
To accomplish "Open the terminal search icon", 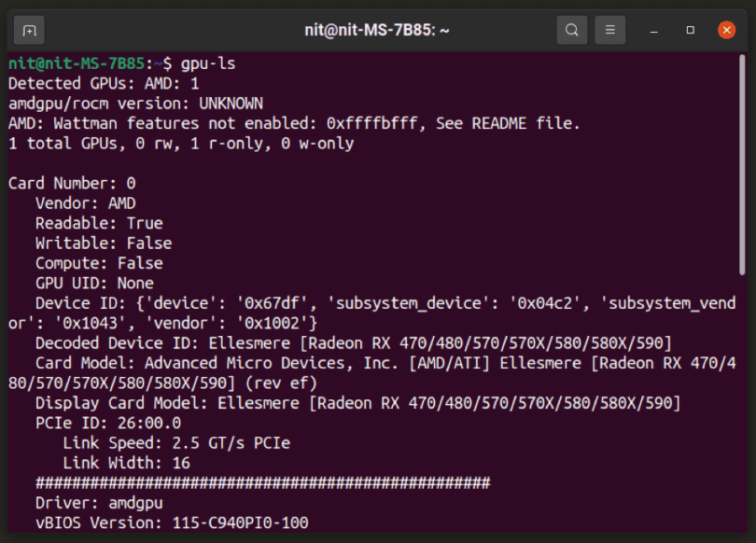I will [572, 29].
